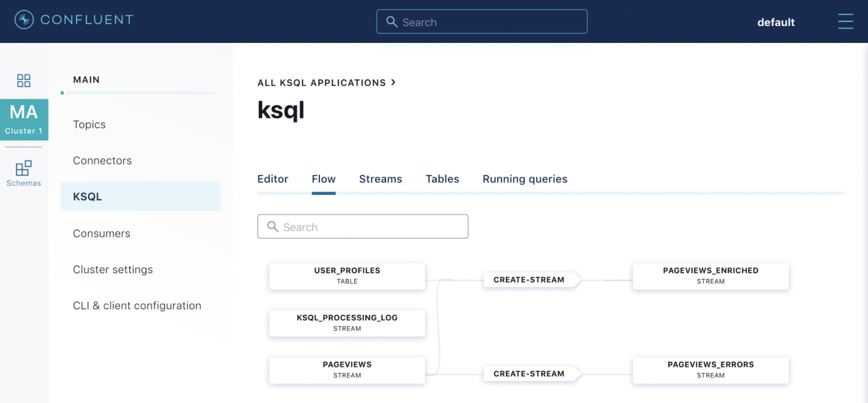
Task: Click the Confluent logo icon
Action: tap(23, 20)
